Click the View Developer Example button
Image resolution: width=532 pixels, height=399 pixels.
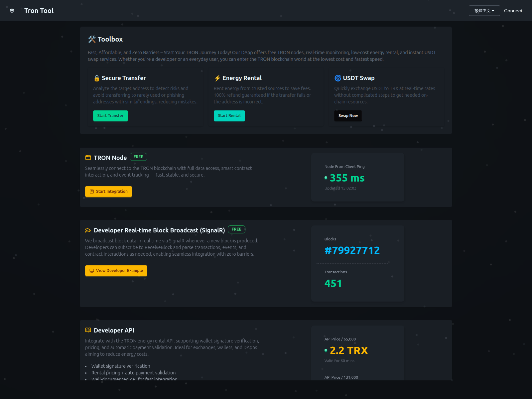(116, 271)
